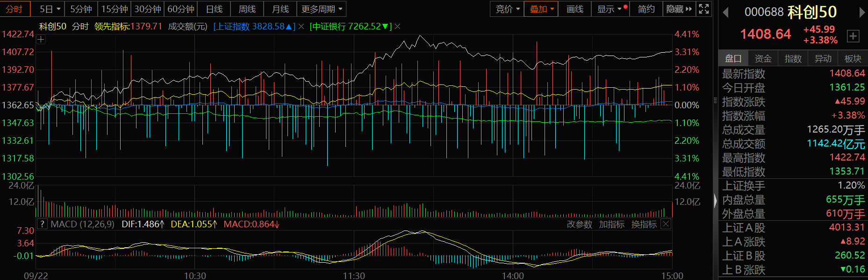Click the vertical splitter handle beside chart

(x=715, y=100)
